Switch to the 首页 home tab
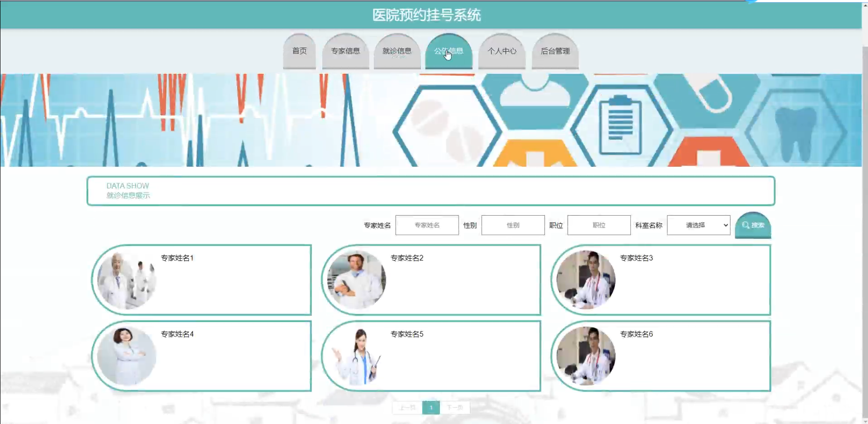 (x=300, y=51)
